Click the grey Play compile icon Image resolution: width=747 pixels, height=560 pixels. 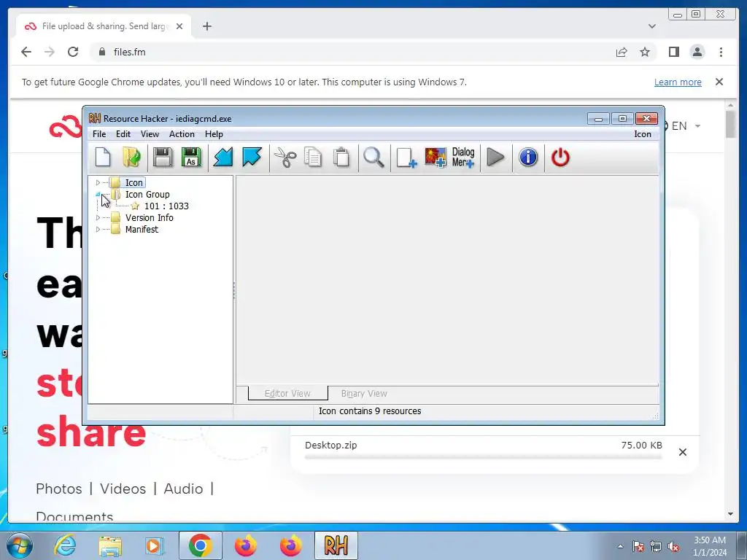coord(495,157)
